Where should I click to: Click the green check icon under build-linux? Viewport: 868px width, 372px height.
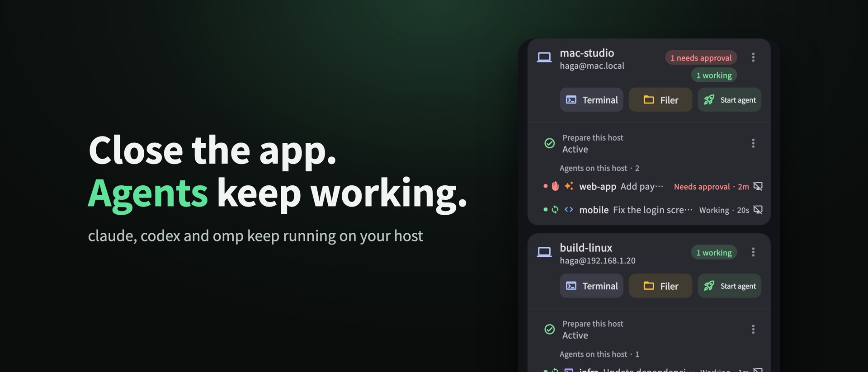(550, 330)
